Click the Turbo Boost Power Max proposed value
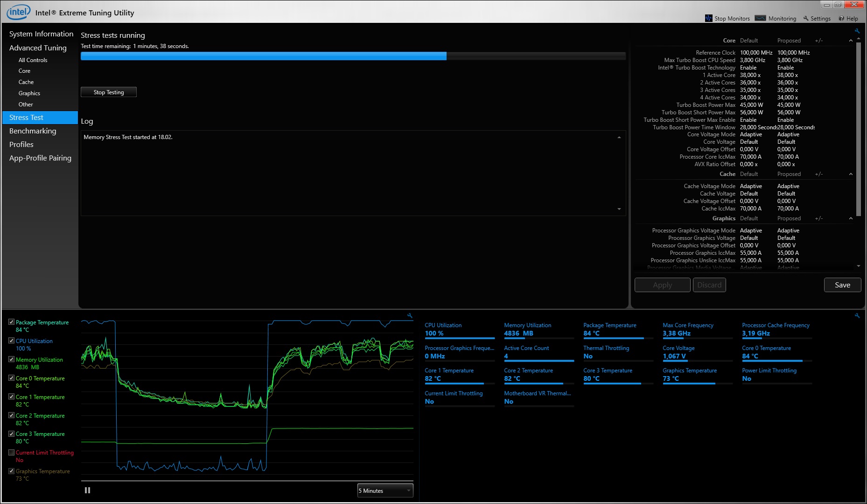Screen dimensions: 867x504 coord(789,105)
